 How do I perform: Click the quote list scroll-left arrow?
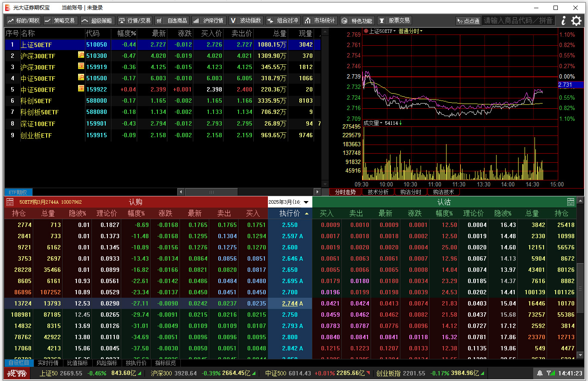coord(181,192)
